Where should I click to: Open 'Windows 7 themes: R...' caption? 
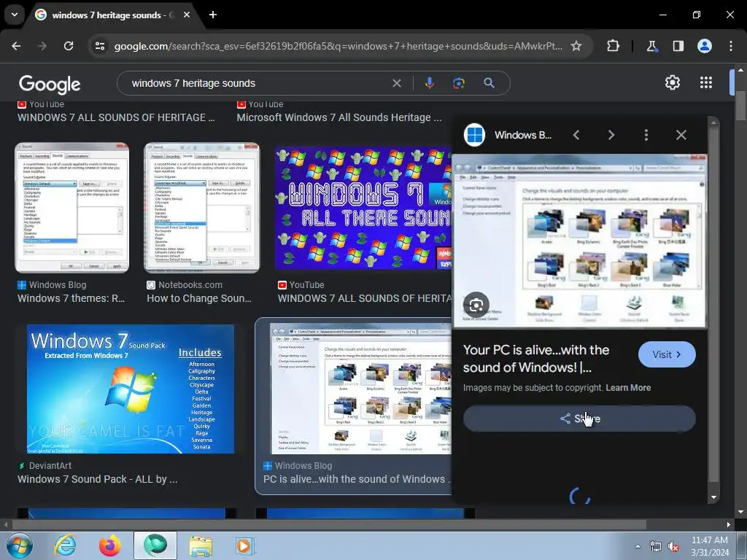(x=71, y=298)
